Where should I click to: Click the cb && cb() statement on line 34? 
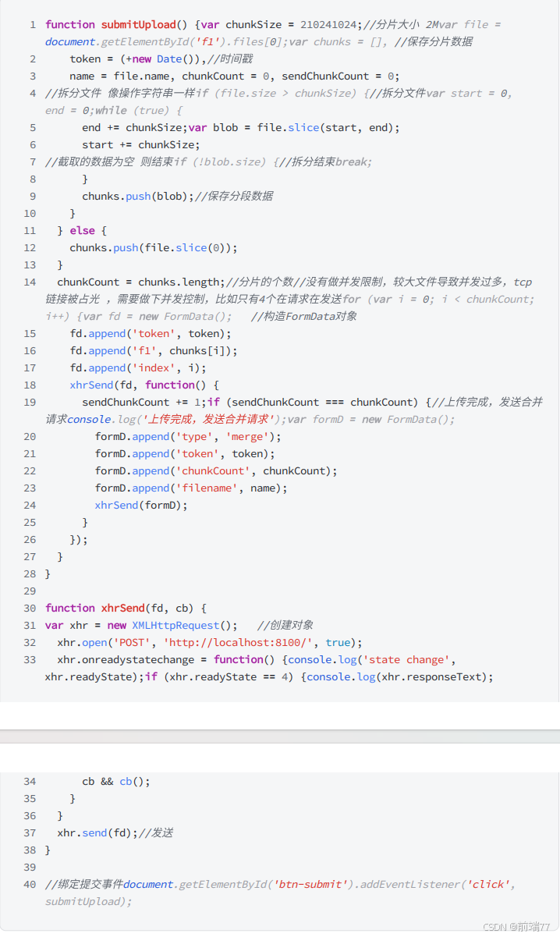[x=116, y=781]
